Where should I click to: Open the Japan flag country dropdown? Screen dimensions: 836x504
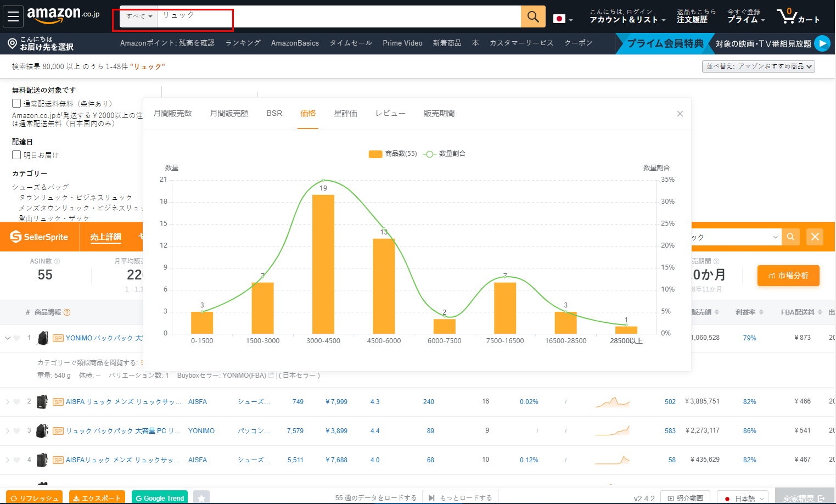click(x=563, y=19)
